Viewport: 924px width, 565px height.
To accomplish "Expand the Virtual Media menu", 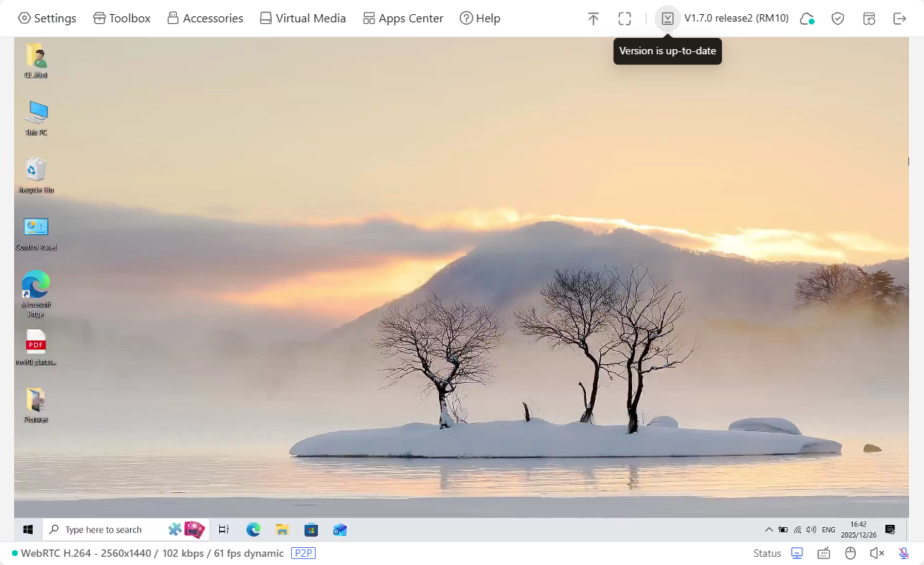I will click(x=302, y=19).
